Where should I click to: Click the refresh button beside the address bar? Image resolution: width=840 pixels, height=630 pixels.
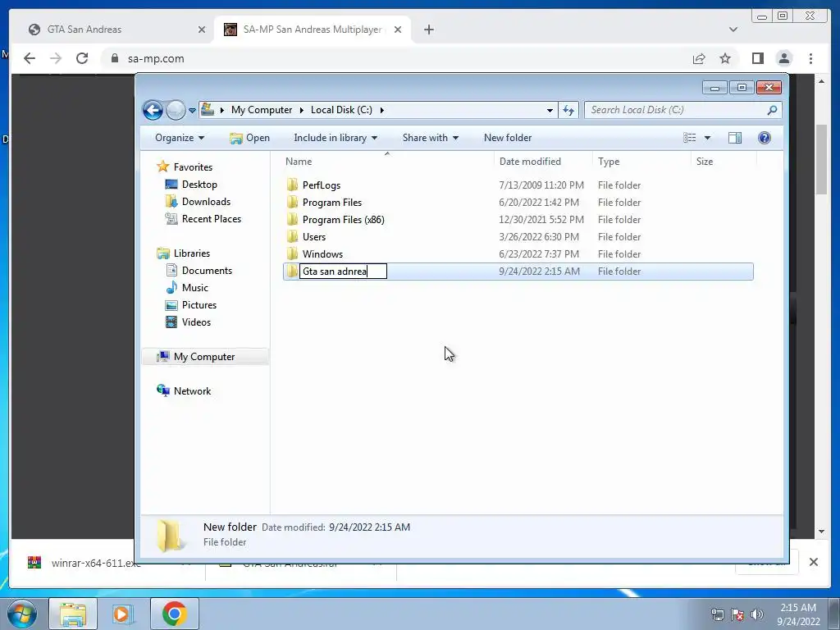coord(568,111)
